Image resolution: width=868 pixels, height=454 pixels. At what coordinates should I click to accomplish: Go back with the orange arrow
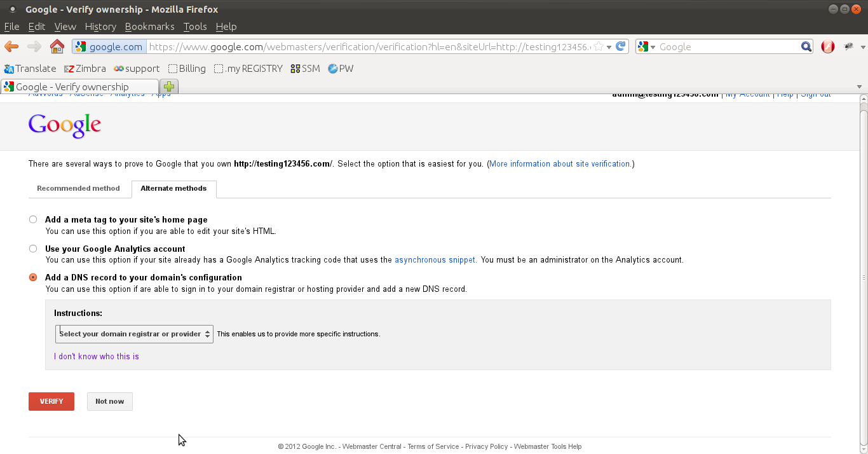click(11, 46)
